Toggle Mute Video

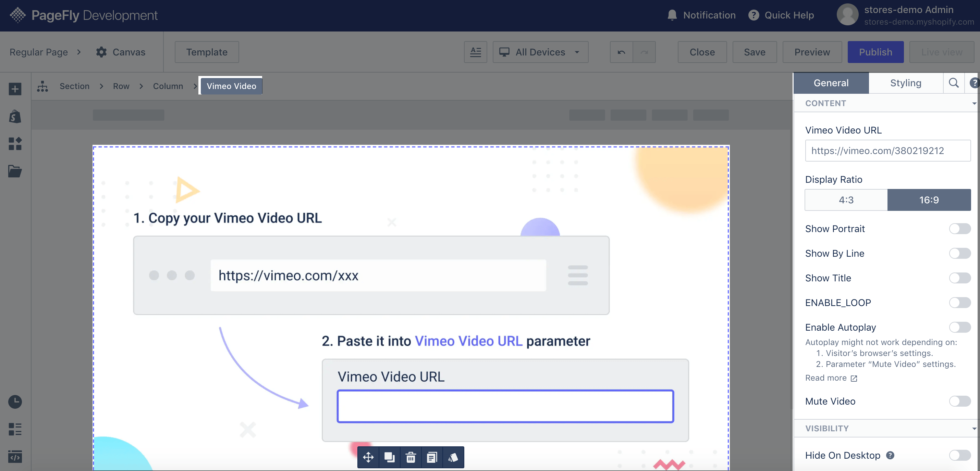959,401
